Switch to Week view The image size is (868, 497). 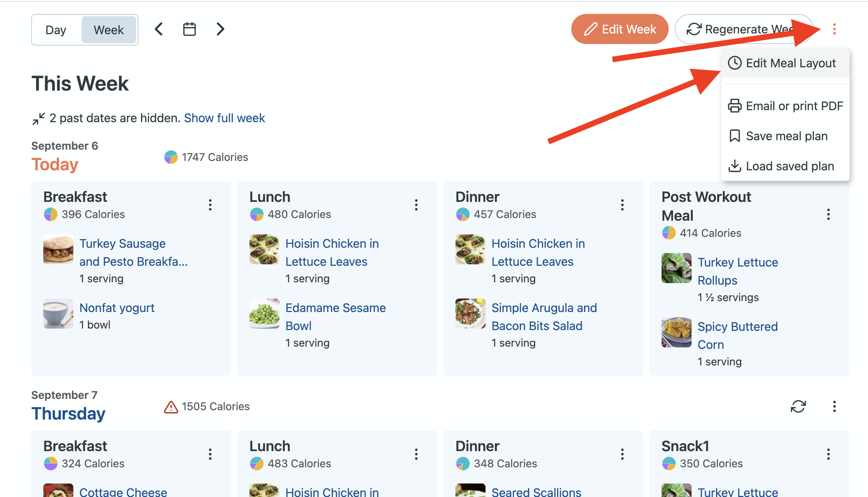click(109, 30)
